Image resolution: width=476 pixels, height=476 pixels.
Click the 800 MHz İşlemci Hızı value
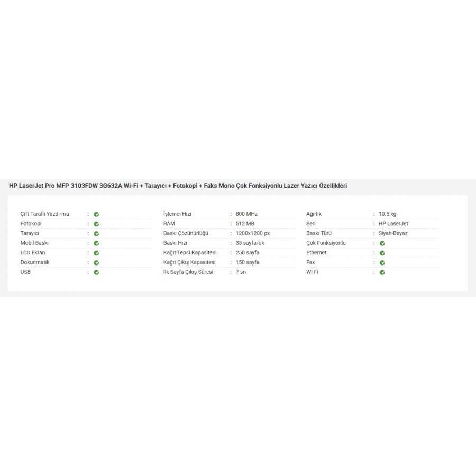click(x=246, y=214)
